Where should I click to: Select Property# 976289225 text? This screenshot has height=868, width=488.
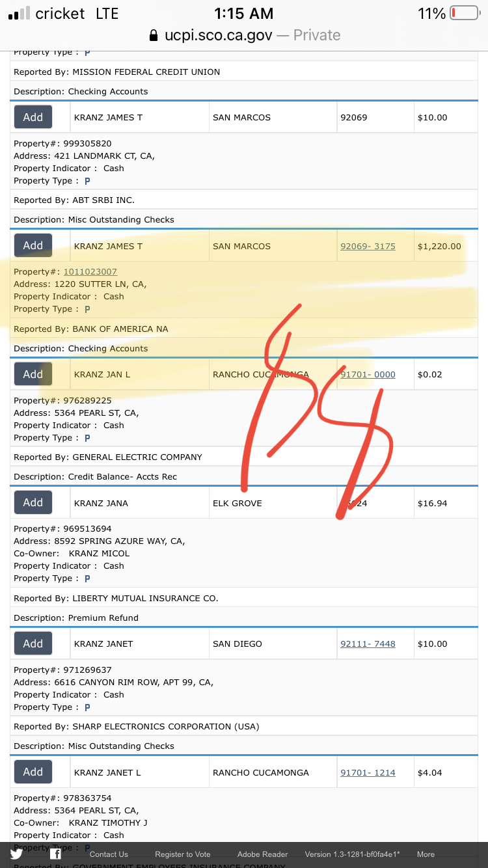tap(62, 401)
